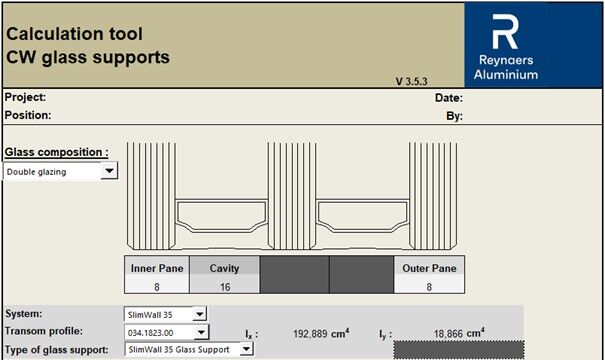Click the Date field label
Image resolution: width=605 pixels, height=360 pixels.
449,98
